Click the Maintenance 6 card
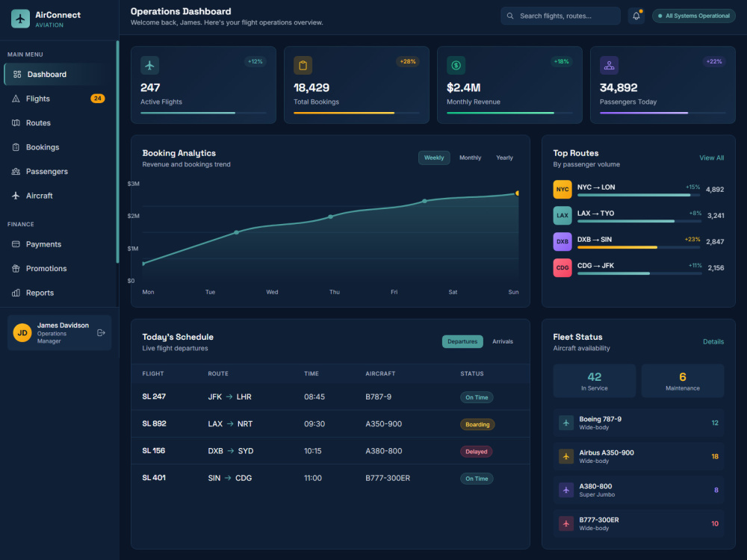 pyautogui.click(x=682, y=381)
